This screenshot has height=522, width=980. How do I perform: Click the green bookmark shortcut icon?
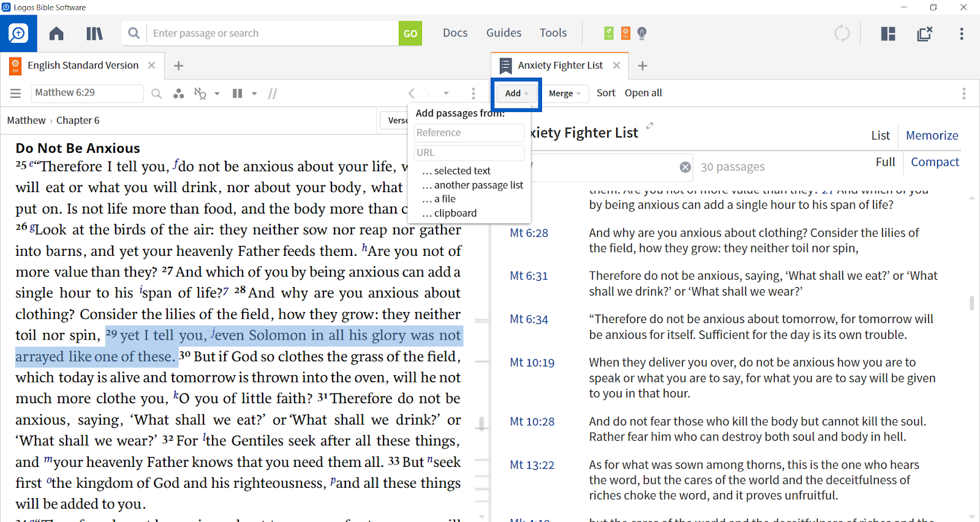609,33
